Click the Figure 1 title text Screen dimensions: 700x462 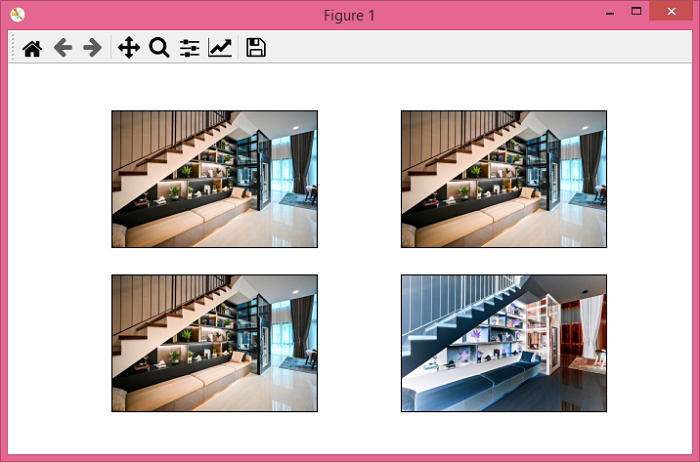(x=349, y=16)
